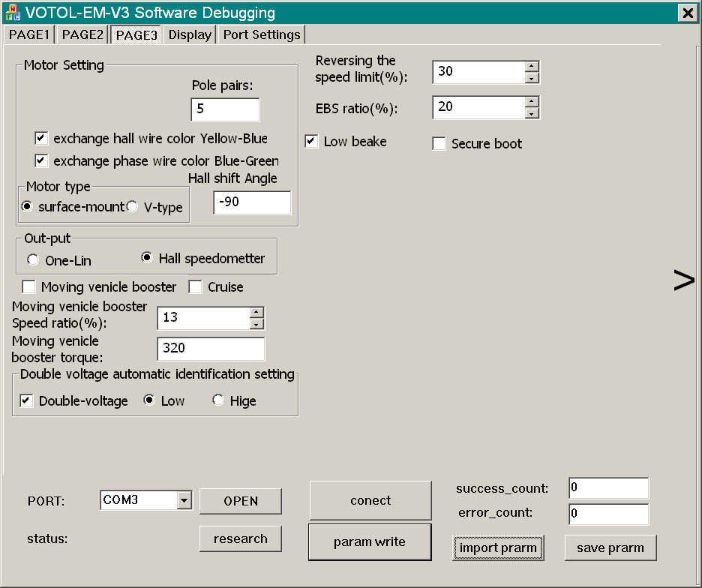Choose One-Lin output option
This screenshot has width=702, height=588.
point(33,260)
